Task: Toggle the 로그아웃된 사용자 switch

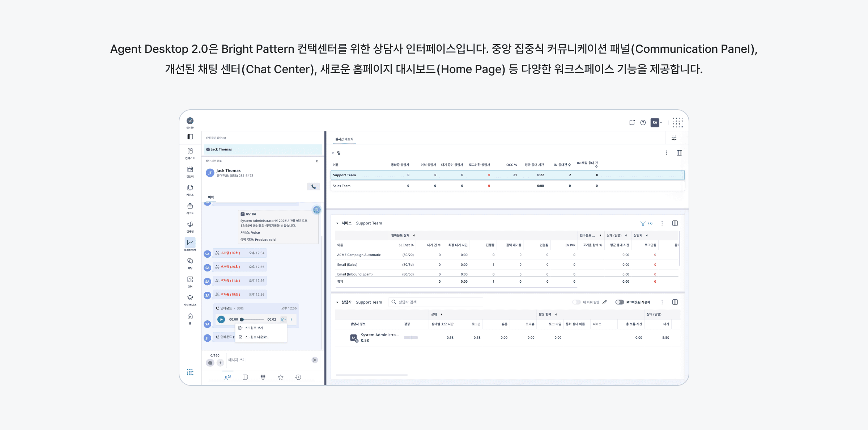Action: point(620,302)
